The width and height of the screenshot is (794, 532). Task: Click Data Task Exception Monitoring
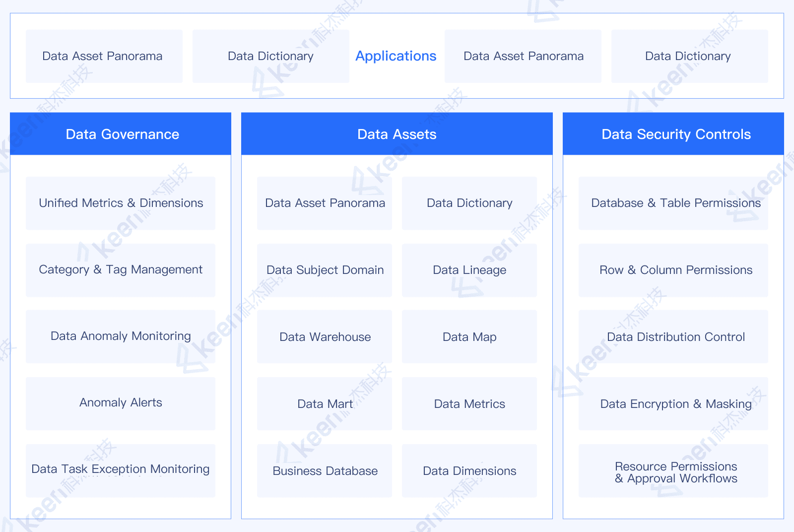[121, 470]
